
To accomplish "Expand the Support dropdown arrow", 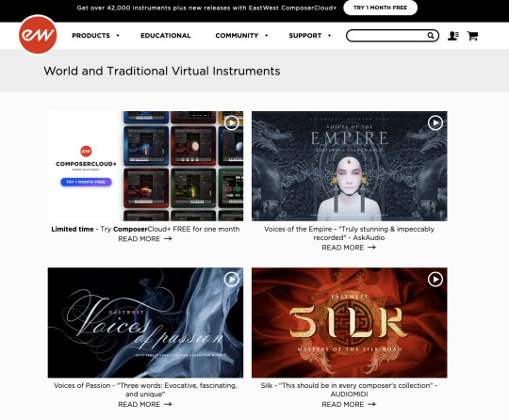I will (x=330, y=36).
